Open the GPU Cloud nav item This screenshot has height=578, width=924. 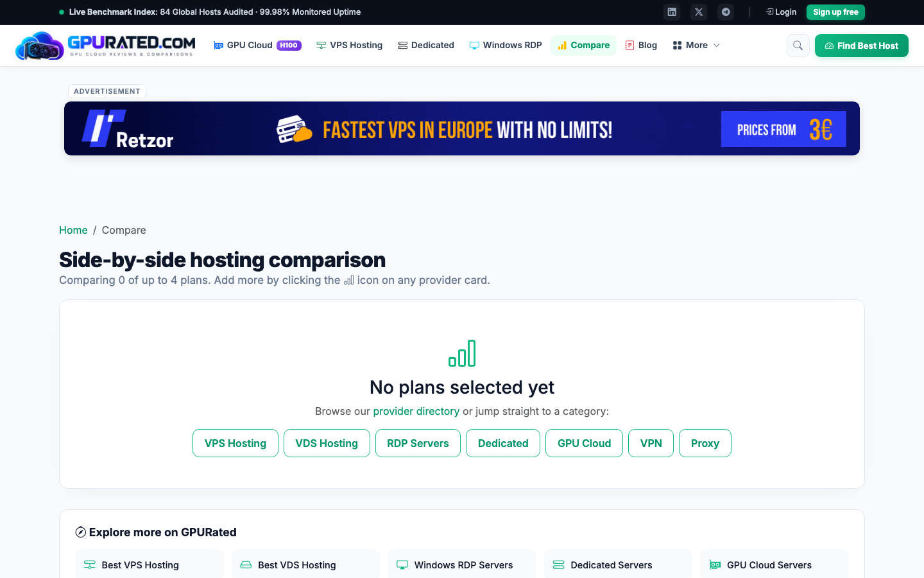pos(257,45)
